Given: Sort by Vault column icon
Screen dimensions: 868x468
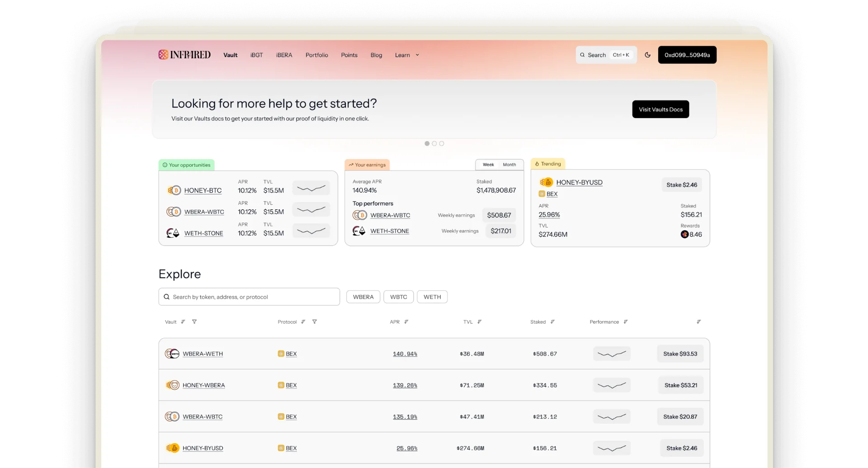Looking at the screenshot, I should (x=183, y=322).
